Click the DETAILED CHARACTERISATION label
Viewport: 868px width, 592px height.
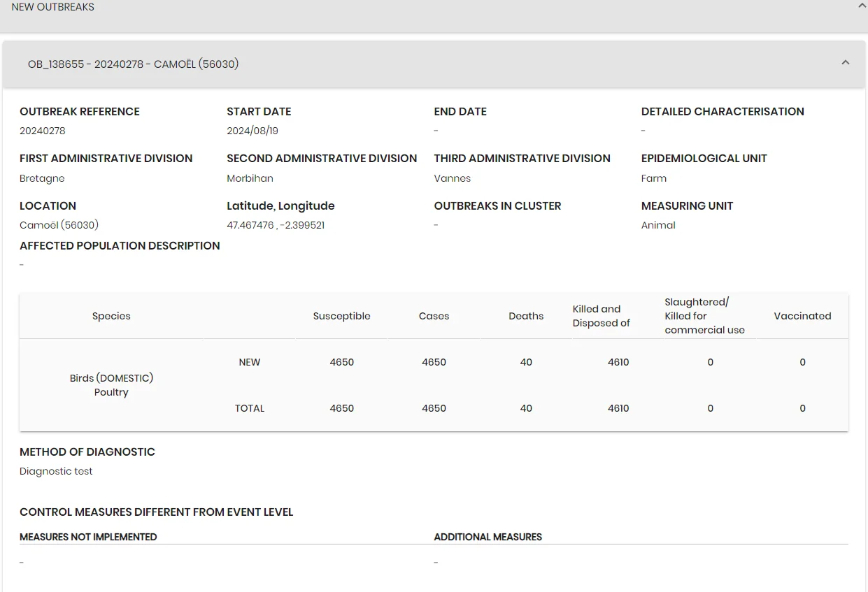click(x=723, y=112)
